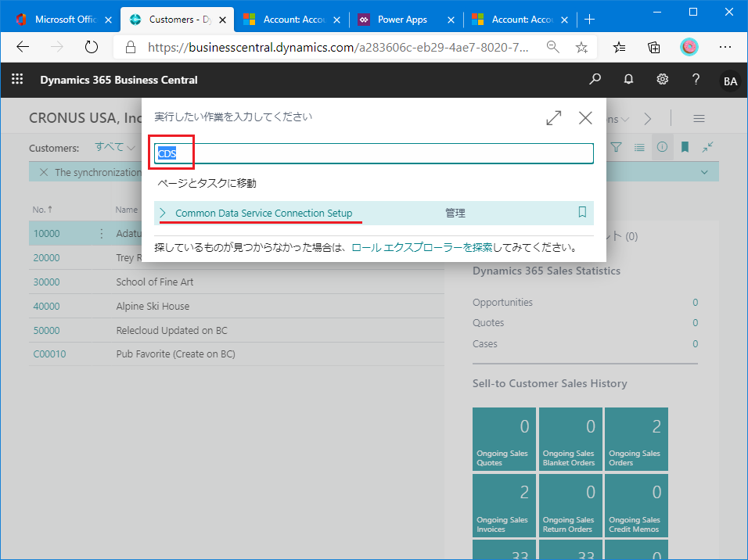Viewport: 748px width, 560px height.
Task: Focus the CDS search input field
Action: (x=373, y=153)
